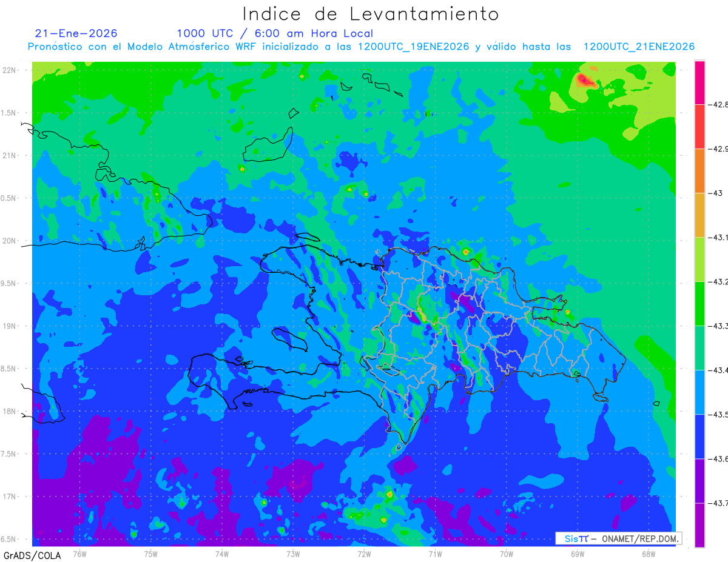728x562 pixels.
Task: Click the legend value "-43.7"
Action: point(718,503)
